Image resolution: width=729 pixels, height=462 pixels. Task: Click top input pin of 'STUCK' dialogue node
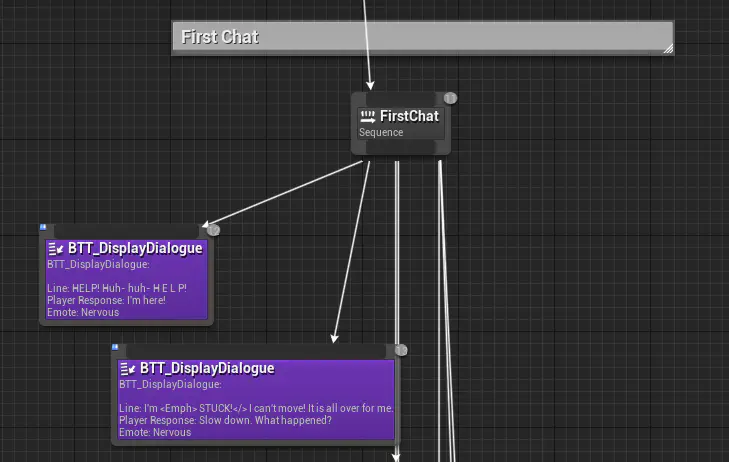click(x=255, y=352)
